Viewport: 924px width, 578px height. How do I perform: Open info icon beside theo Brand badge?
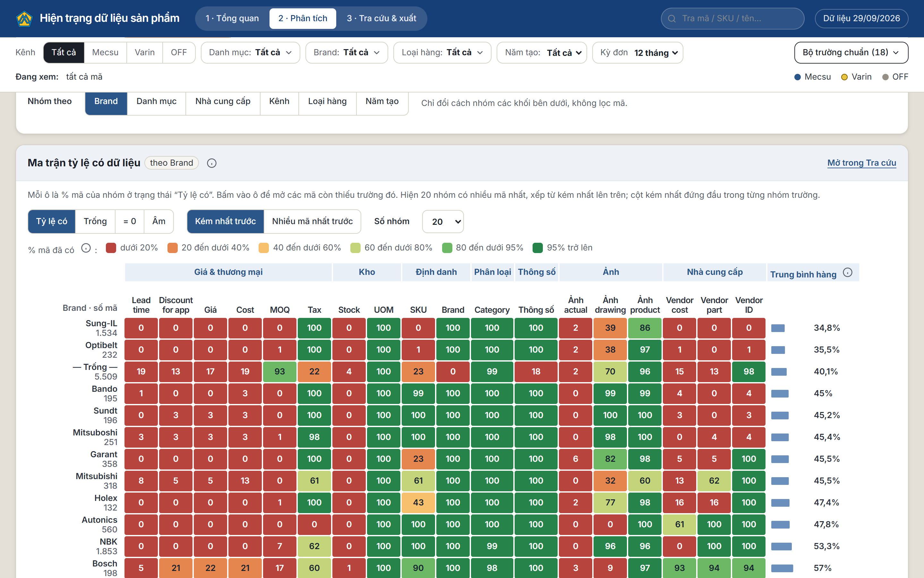pos(211,163)
